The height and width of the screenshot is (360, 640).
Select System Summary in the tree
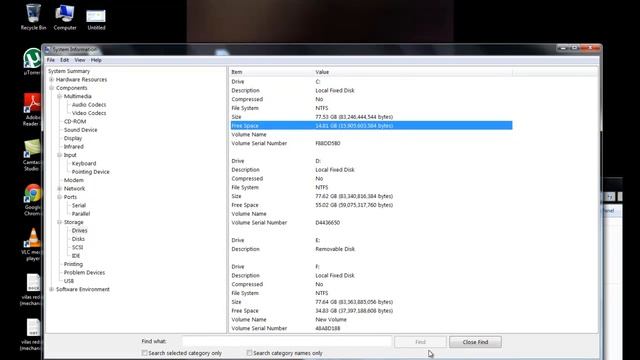point(69,71)
